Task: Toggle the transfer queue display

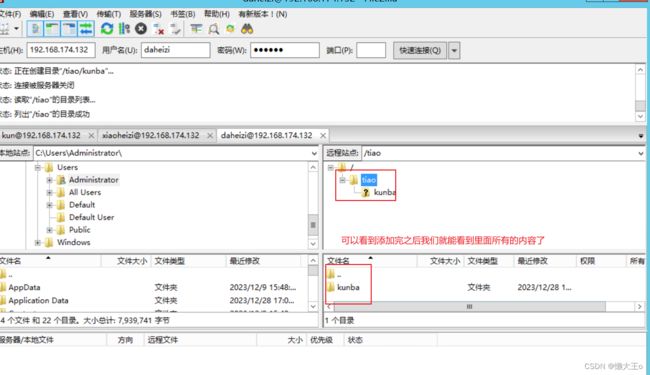Action: 86,29
